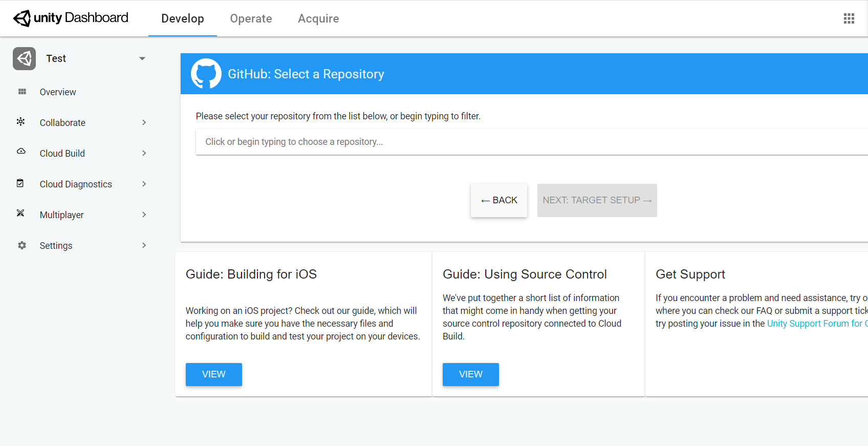
Task: Click 'GitHub: Select a Repository' title
Action: click(306, 74)
